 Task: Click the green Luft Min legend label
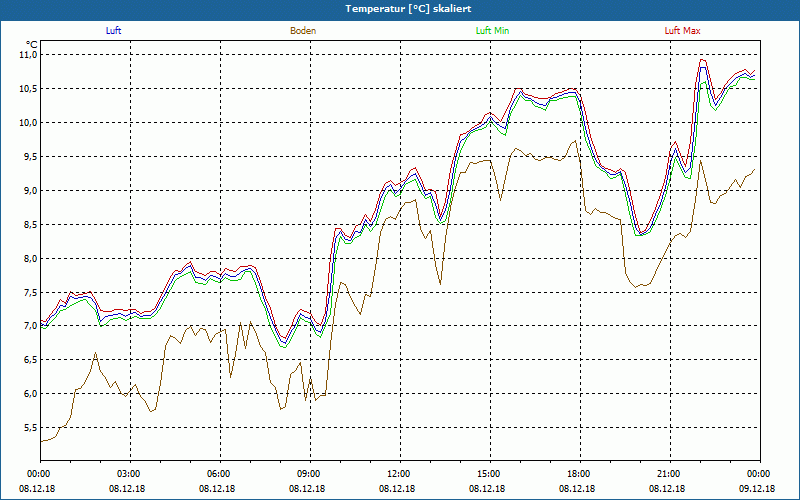[492, 31]
